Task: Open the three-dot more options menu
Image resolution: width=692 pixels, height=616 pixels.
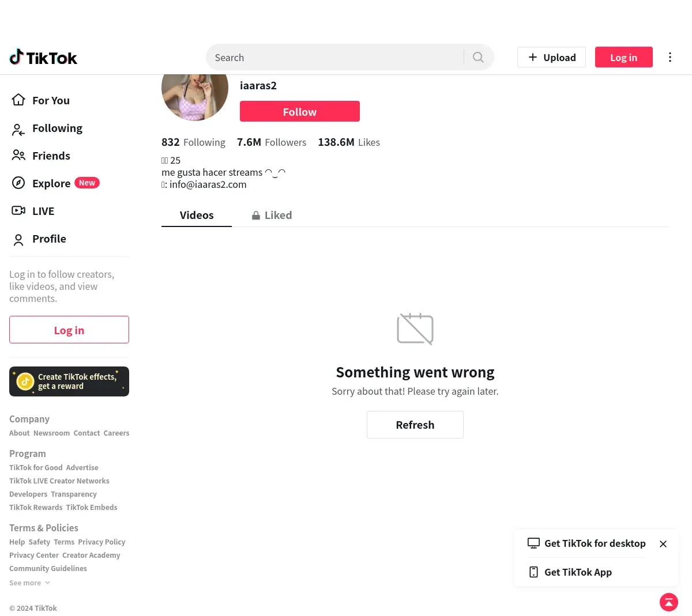Action: tap(670, 57)
